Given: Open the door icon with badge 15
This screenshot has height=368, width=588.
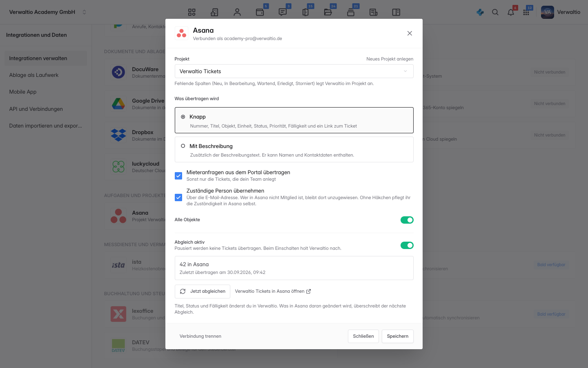Looking at the screenshot, I should click(305, 12).
